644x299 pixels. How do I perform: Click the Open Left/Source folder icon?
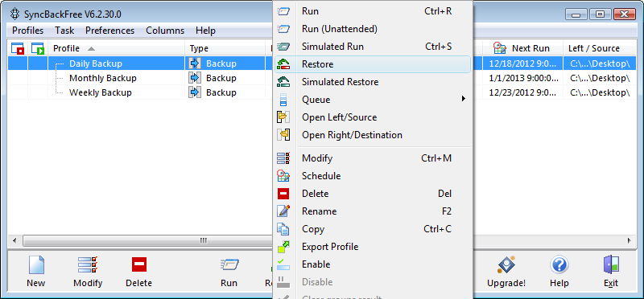pyautogui.click(x=284, y=117)
